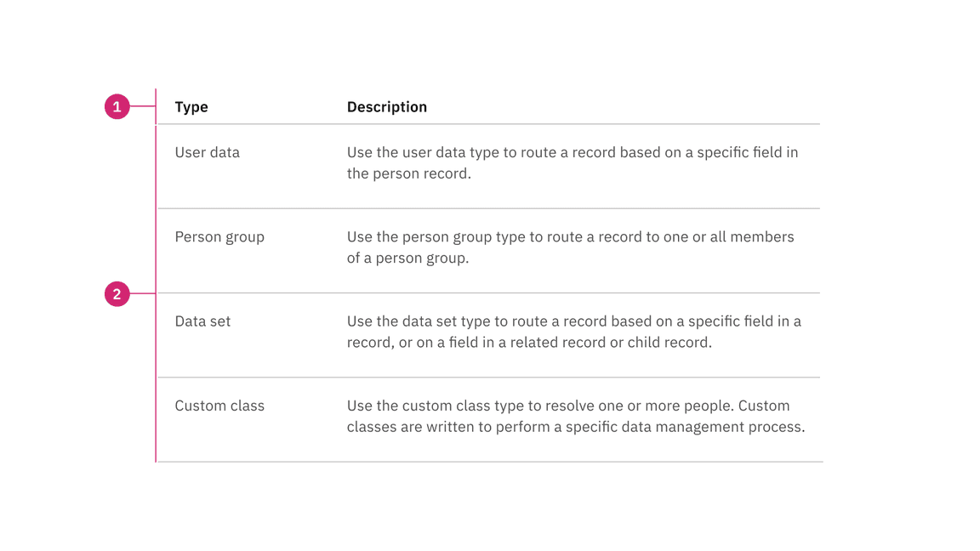Click the Person group description text
Image resolution: width=980 pixels, height=551 pixels.
pyautogui.click(x=570, y=247)
